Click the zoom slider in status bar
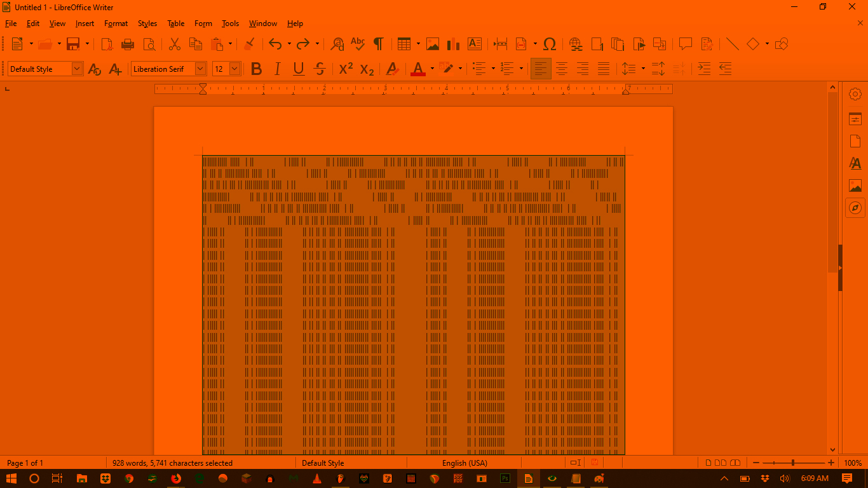 792,463
